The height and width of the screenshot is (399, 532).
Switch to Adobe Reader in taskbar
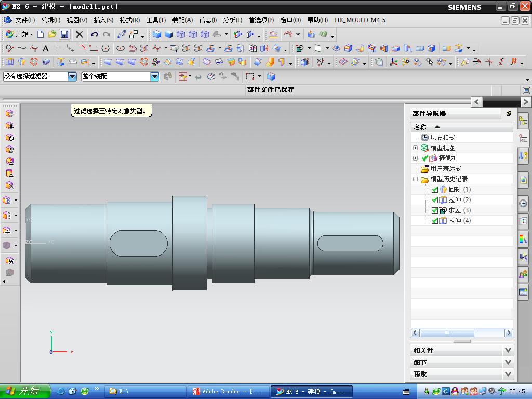click(x=228, y=391)
